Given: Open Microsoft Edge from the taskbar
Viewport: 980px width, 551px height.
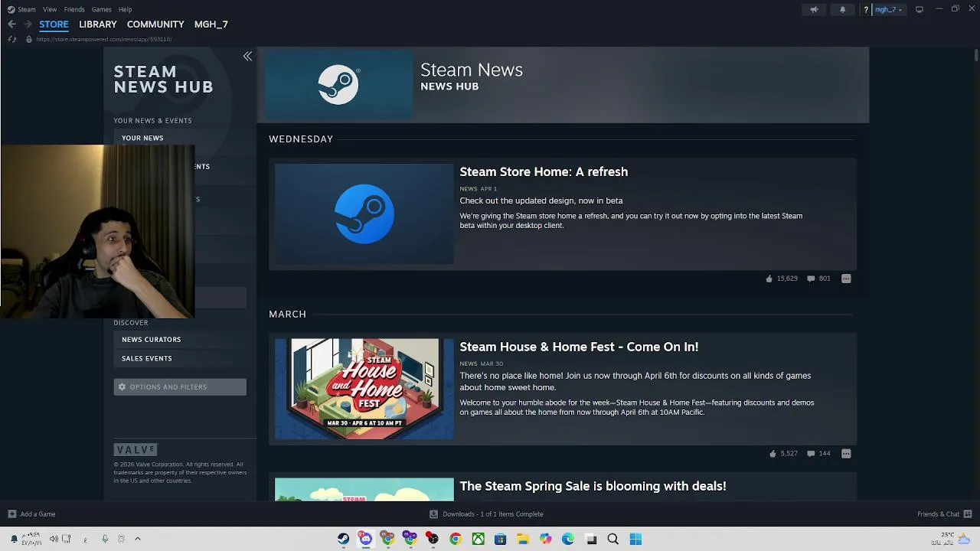Looking at the screenshot, I should coord(568,539).
